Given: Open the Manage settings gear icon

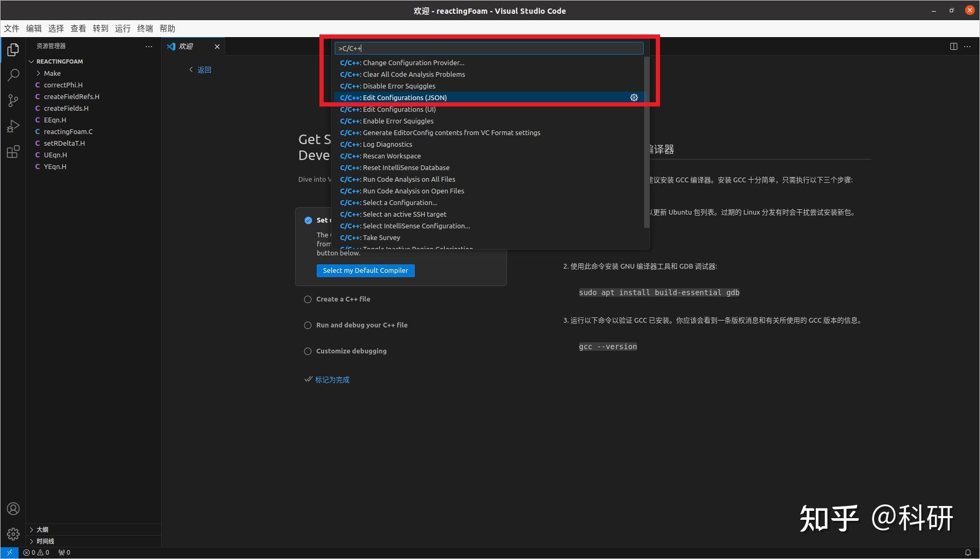Looking at the screenshot, I should coord(13,534).
